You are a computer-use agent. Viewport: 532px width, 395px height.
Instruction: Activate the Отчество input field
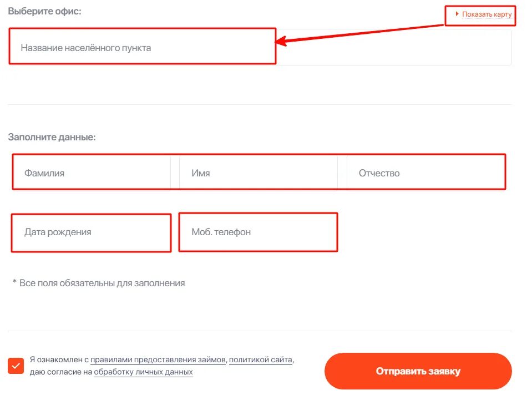click(x=426, y=173)
